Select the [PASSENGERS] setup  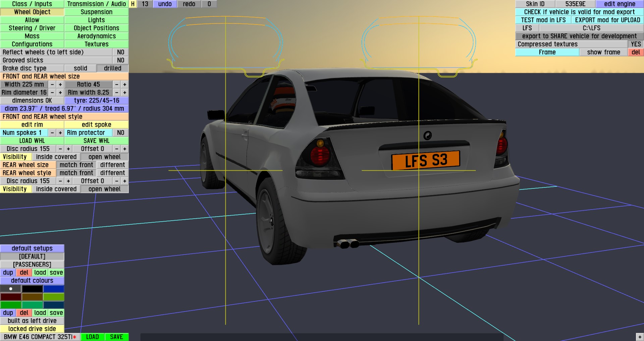(32, 265)
